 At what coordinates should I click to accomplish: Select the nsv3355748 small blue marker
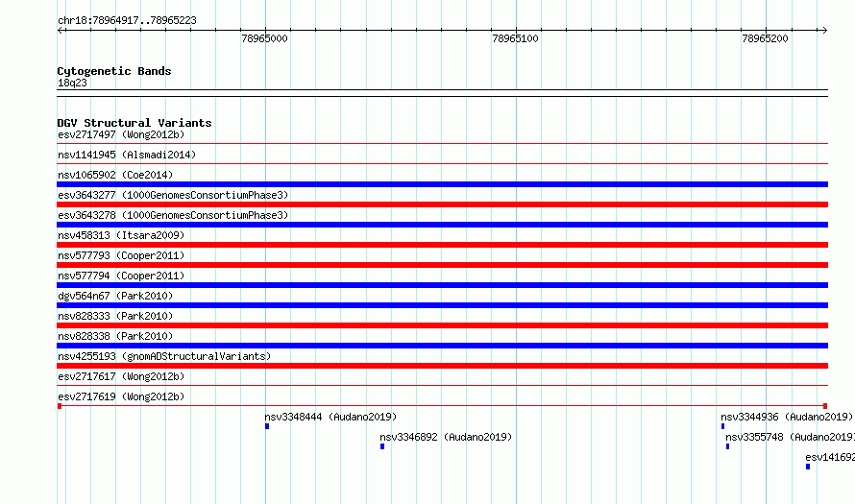[x=727, y=446]
